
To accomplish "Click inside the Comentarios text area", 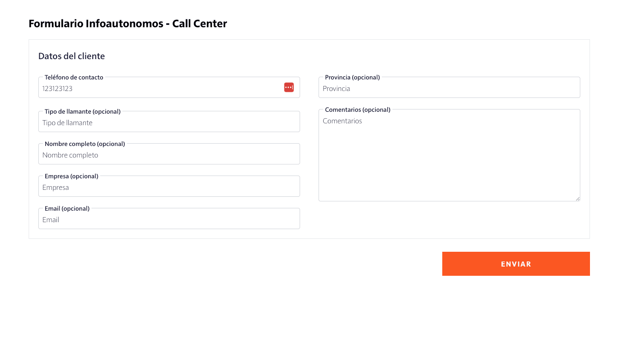I will pyautogui.click(x=449, y=157).
